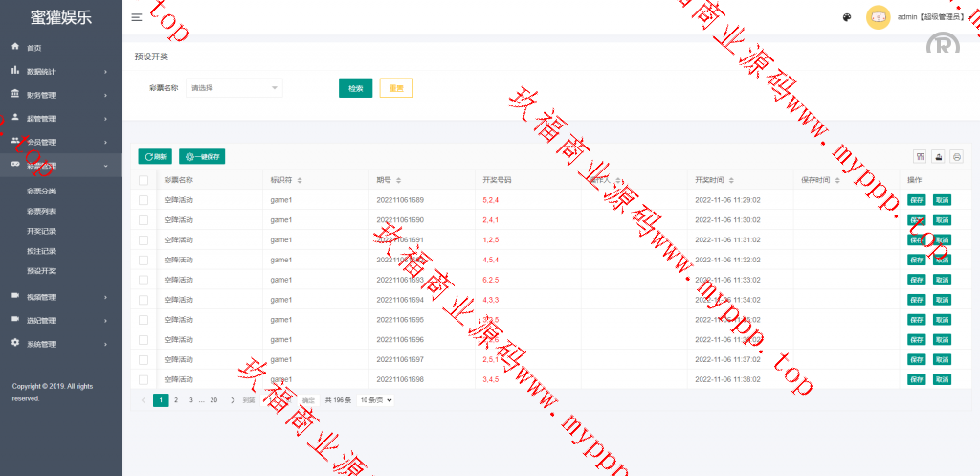Expand the 财务管理 sidebar menu
This screenshot has height=476, width=980.
(x=59, y=95)
